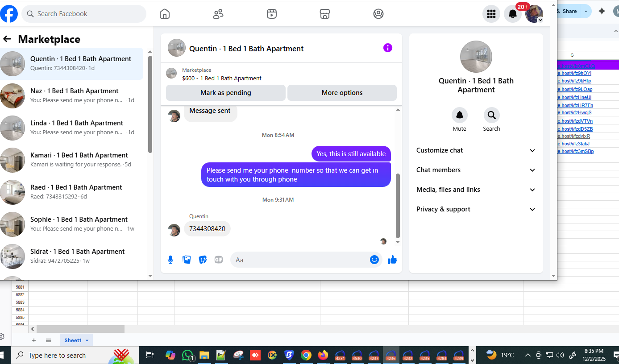Image resolution: width=619 pixels, height=364 pixels.
Task: Open the Reels video tab icon
Action: click(272, 14)
